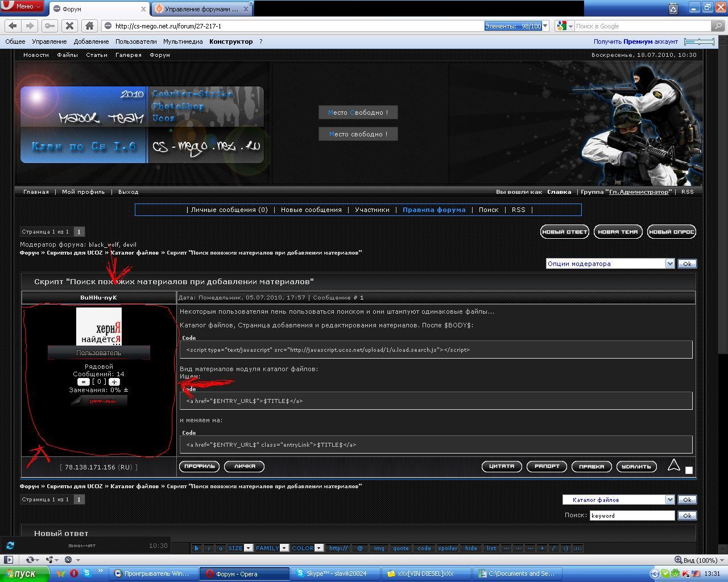Start Google search with magnifier icon
Image resolution: width=728 pixels, height=582 pixels.
click(x=719, y=26)
